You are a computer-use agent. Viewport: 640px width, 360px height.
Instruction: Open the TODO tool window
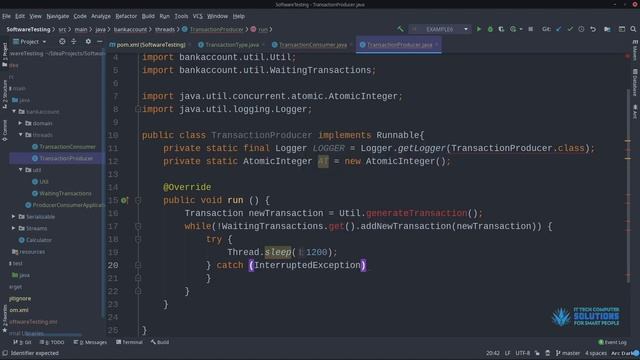click(x=52, y=342)
